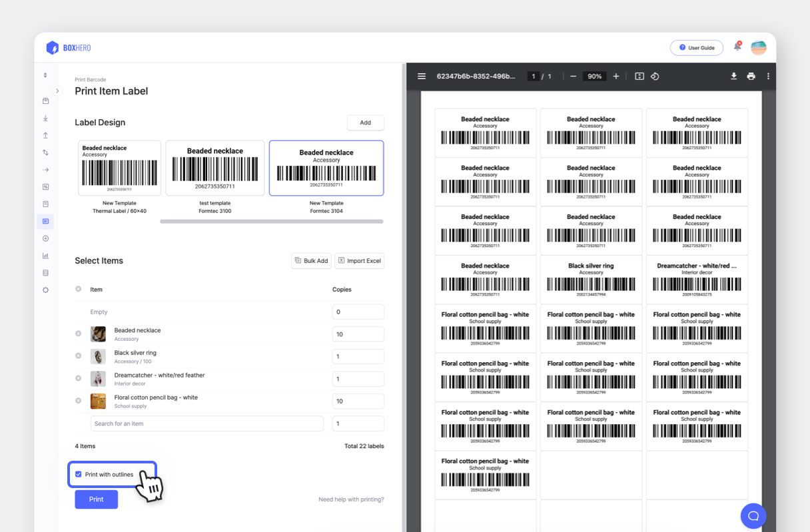
Task: Click Need help with printing? link
Action: [351, 499]
